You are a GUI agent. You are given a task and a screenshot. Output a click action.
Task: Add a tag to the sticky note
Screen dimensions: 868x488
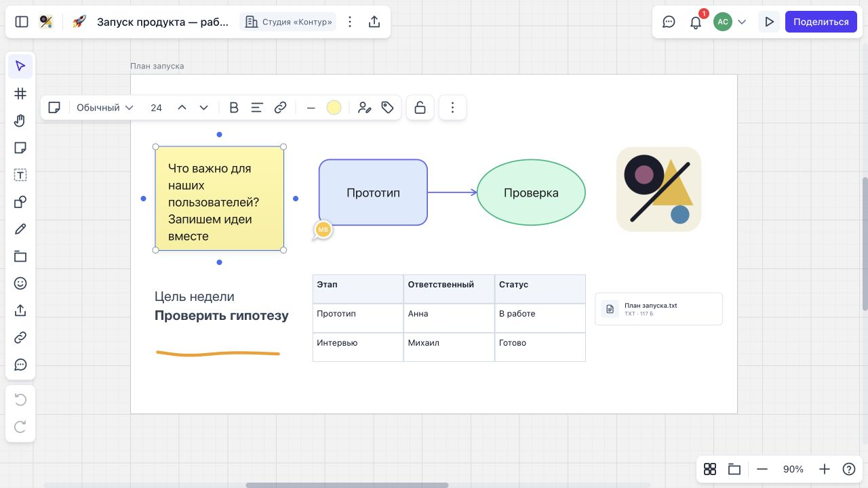click(x=388, y=108)
